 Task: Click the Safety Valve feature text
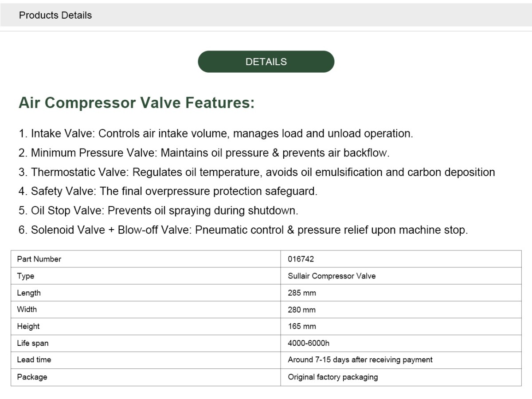click(x=168, y=191)
